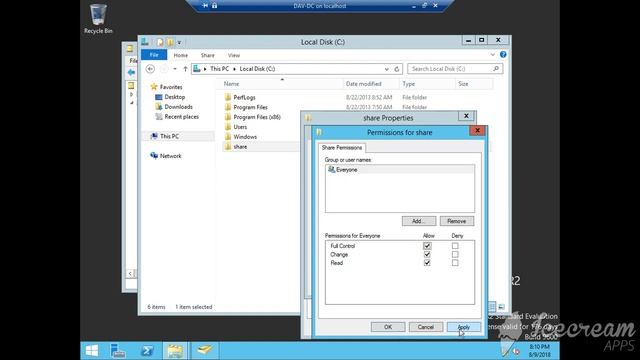Screen dimensions: 640x360
Task: Open Server Manager from the taskbar
Action: tap(118, 351)
